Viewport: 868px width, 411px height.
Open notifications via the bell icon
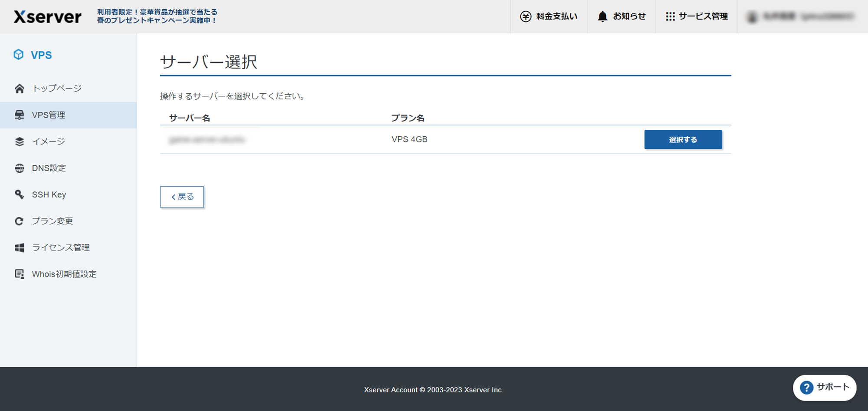tap(602, 16)
